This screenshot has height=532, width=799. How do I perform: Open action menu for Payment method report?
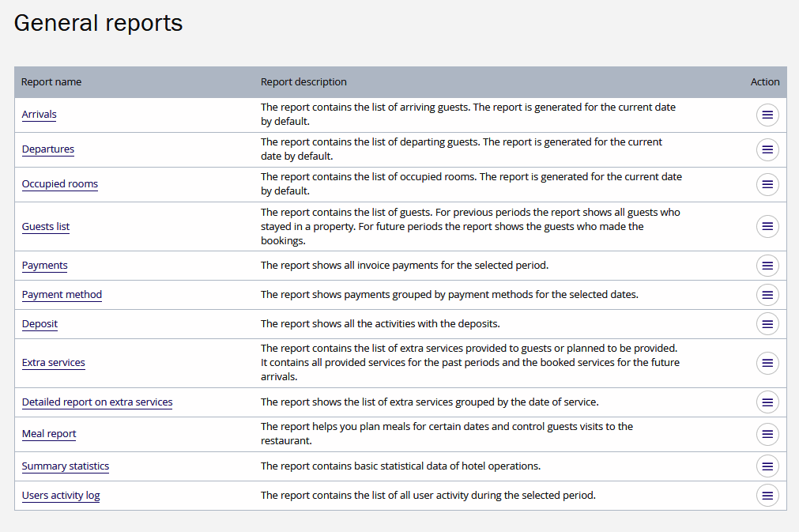[767, 295]
